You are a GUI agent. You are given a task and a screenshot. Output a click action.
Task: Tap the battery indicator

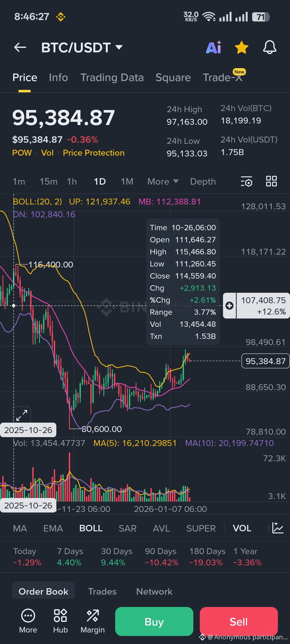click(260, 17)
